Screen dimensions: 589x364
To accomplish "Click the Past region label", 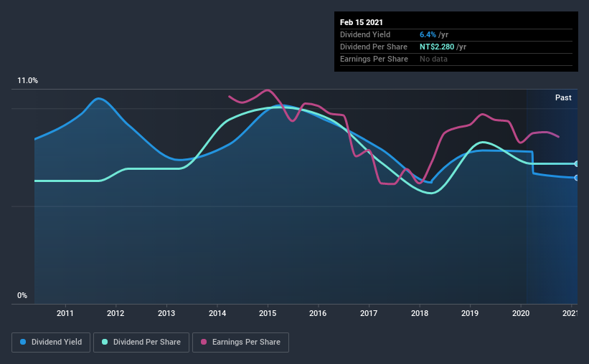I will [x=563, y=97].
